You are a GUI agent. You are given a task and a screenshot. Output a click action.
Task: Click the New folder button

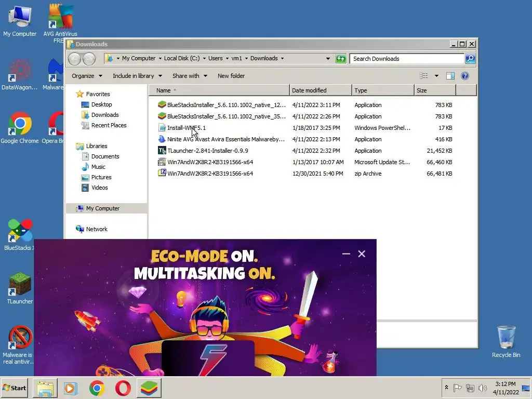point(231,76)
